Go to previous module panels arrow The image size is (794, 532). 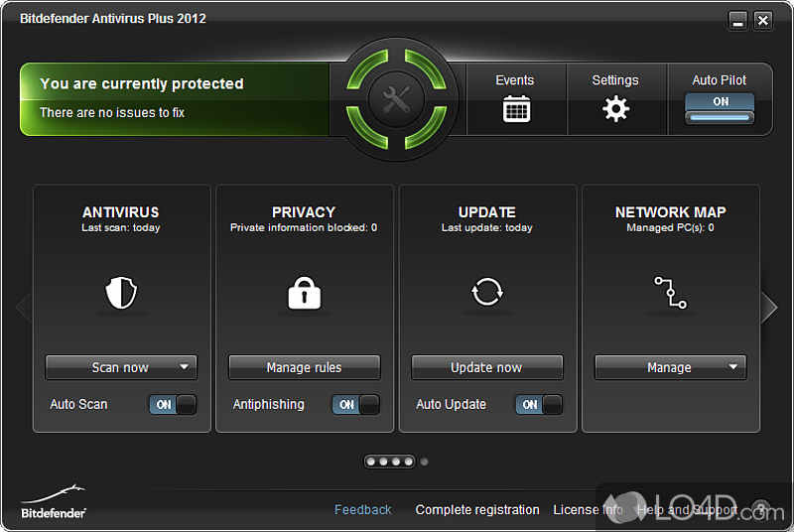tap(24, 307)
